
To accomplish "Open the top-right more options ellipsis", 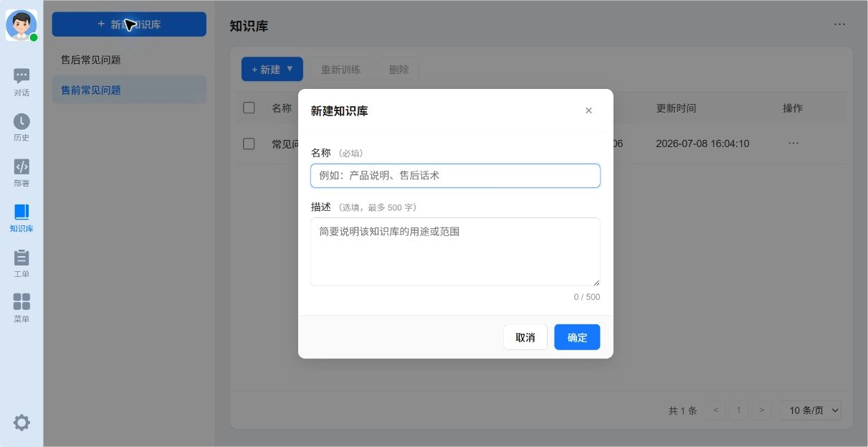I will tap(839, 24).
